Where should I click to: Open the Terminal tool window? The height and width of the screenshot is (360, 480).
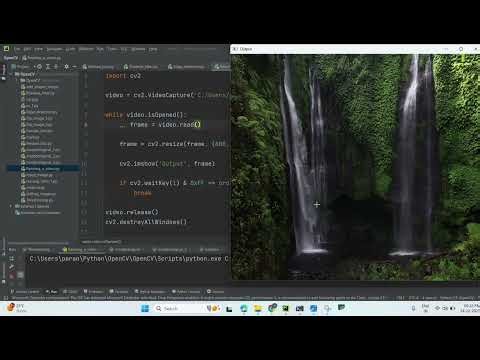tap(119, 292)
